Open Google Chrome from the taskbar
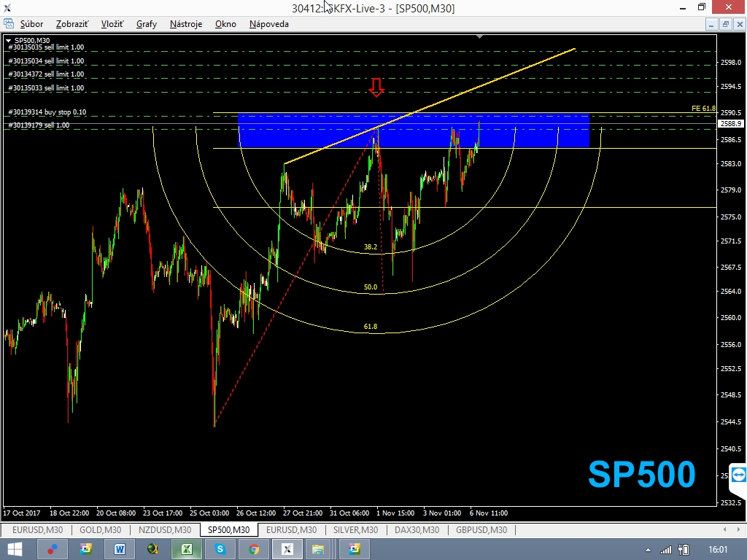The image size is (747, 560). tap(254, 550)
